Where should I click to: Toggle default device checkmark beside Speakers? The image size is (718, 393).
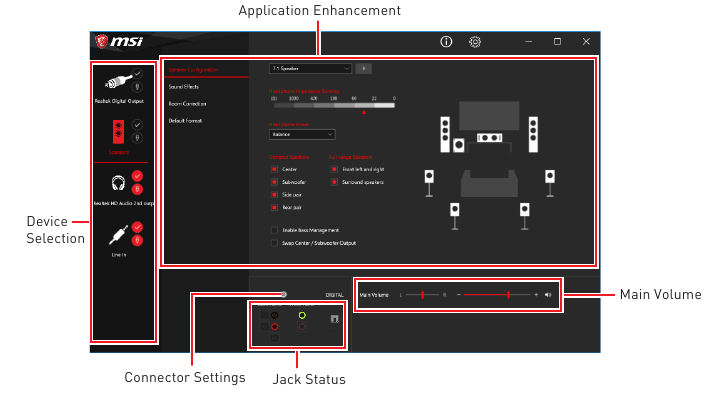coord(137,125)
